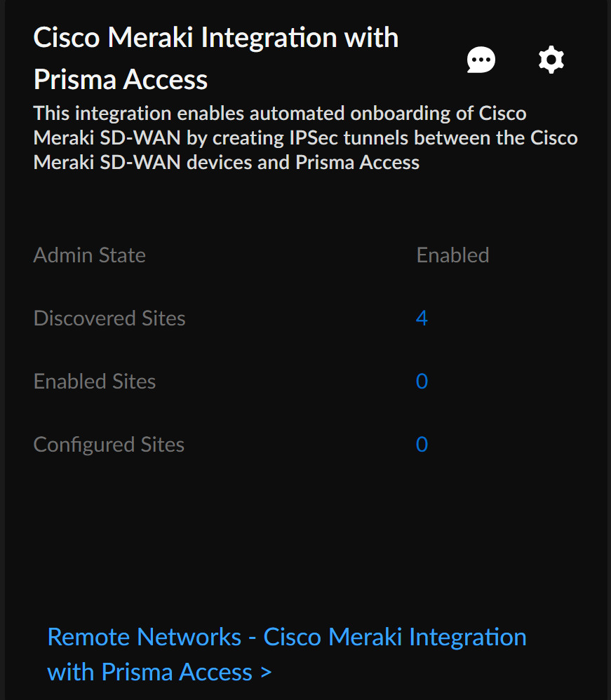
Task: Select the Discovered Sites label
Action: pyautogui.click(x=109, y=318)
